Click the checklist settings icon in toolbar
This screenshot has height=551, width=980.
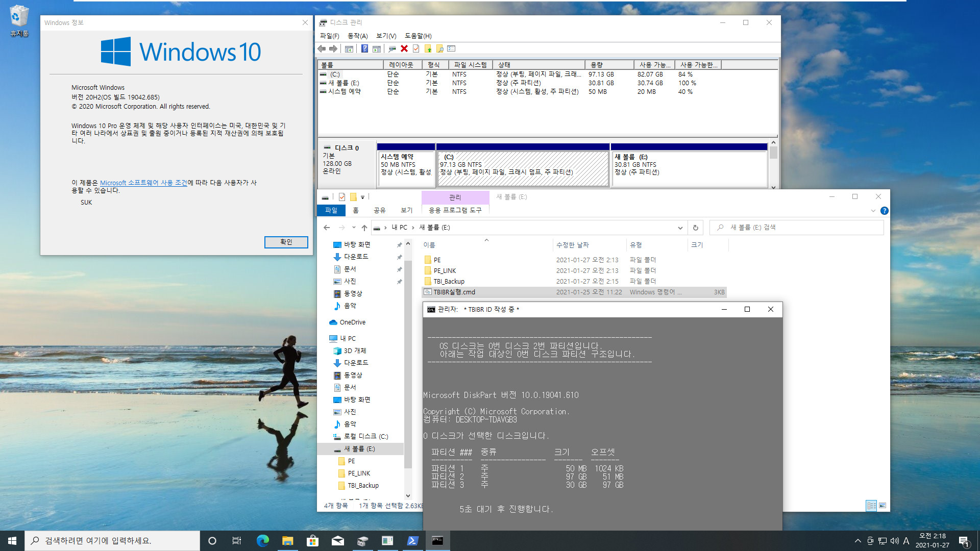[451, 48]
